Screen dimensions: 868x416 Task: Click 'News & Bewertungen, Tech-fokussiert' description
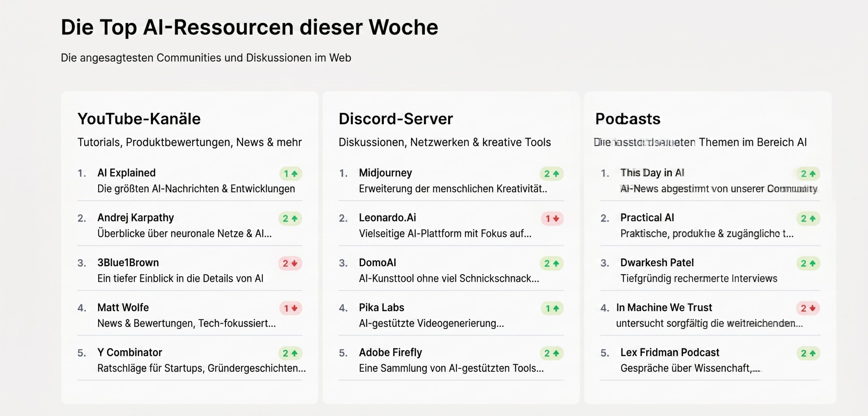[x=186, y=323]
